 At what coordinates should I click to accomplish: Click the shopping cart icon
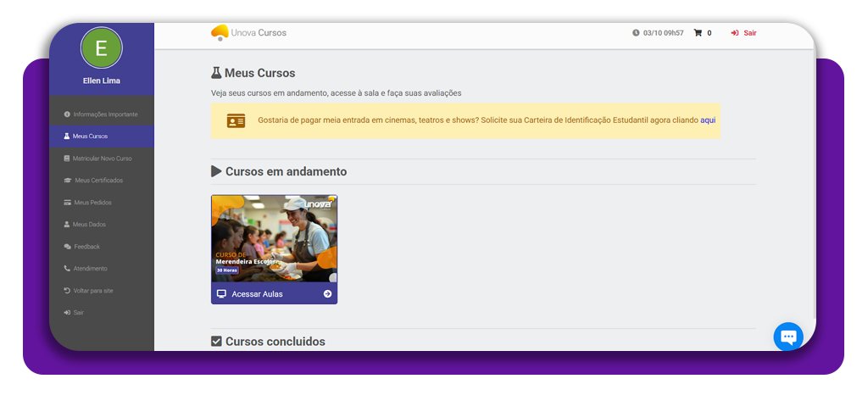click(x=698, y=33)
